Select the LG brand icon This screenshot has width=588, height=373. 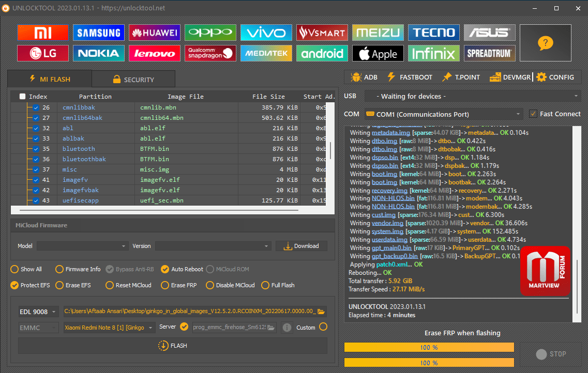[x=43, y=53]
